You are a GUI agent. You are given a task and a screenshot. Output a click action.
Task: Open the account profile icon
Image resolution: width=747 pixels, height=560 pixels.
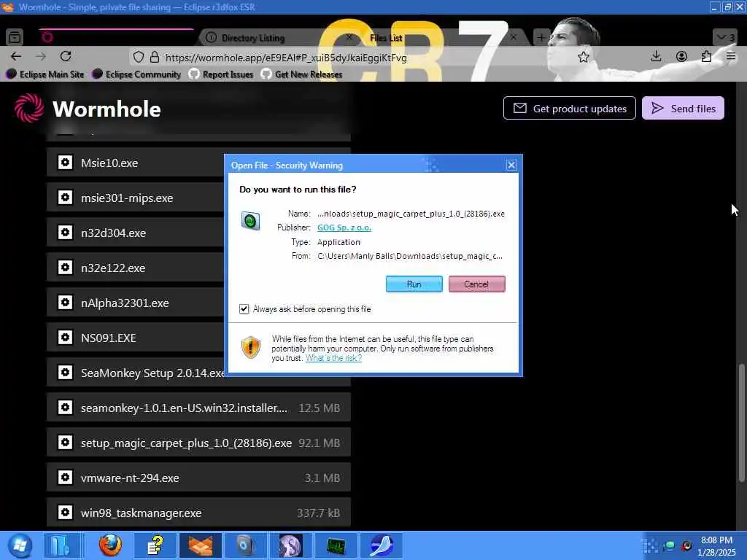(x=682, y=57)
